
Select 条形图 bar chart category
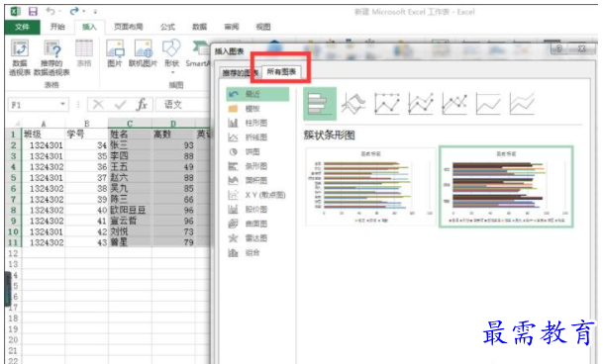(x=257, y=166)
